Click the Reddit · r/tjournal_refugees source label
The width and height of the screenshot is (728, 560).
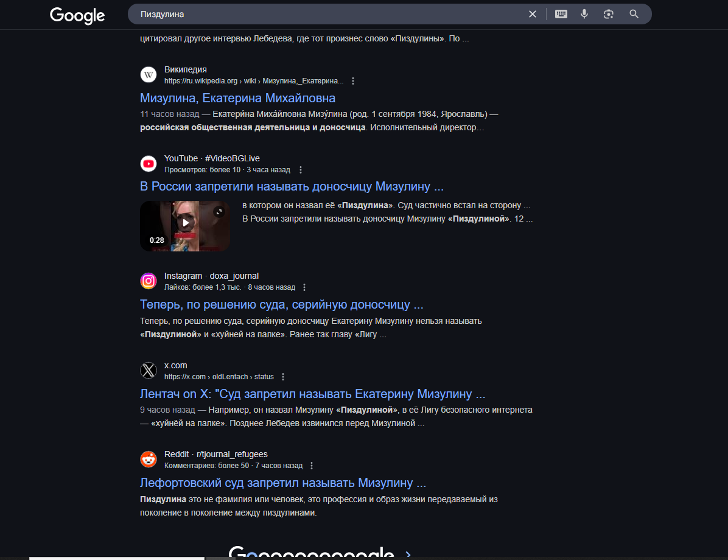pyautogui.click(x=216, y=454)
